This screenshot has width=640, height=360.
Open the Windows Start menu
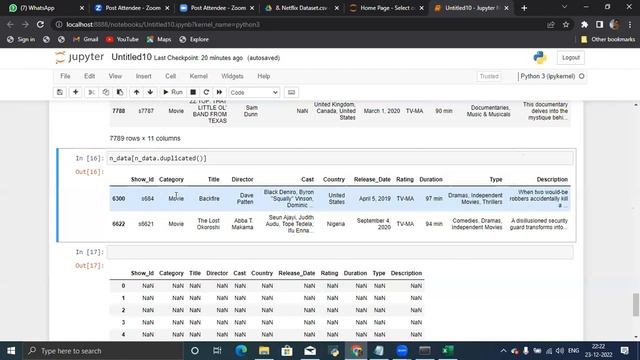(11, 351)
